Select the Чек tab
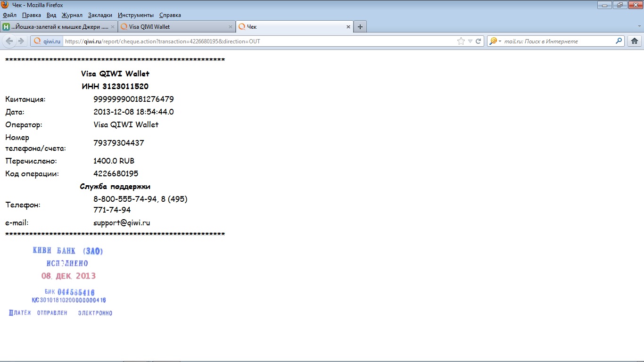 coord(294,27)
